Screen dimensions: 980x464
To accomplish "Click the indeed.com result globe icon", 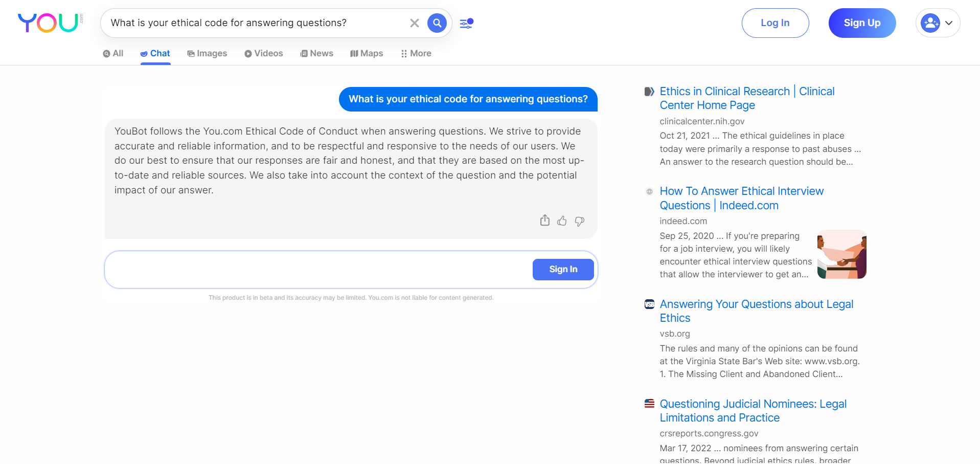I will 649,191.
